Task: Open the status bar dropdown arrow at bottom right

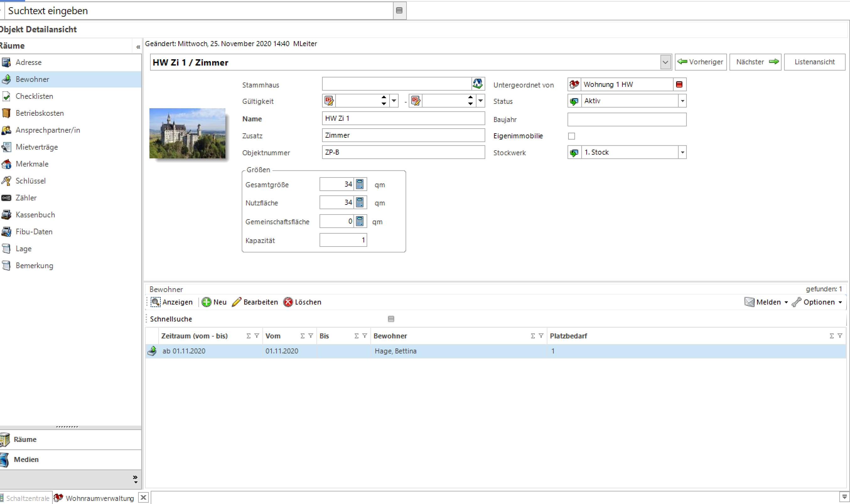Action: click(844, 497)
